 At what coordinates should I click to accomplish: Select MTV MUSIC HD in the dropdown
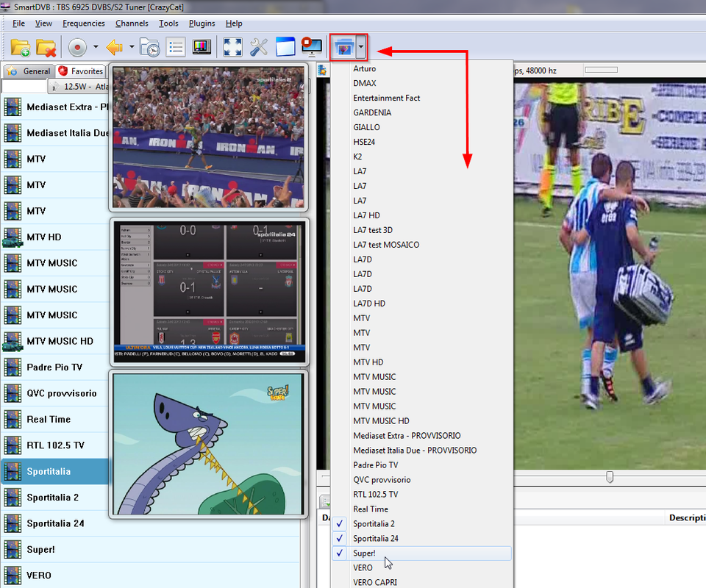(421, 421)
